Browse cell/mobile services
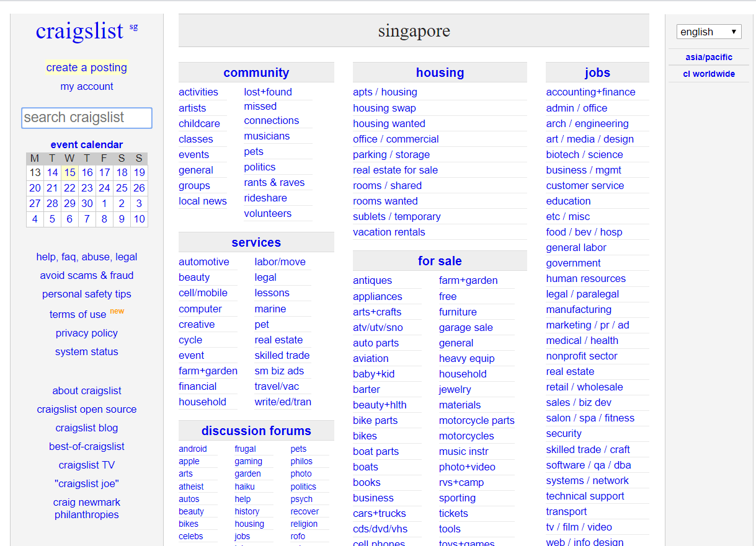The height and width of the screenshot is (546, 756). pyautogui.click(x=203, y=293)
